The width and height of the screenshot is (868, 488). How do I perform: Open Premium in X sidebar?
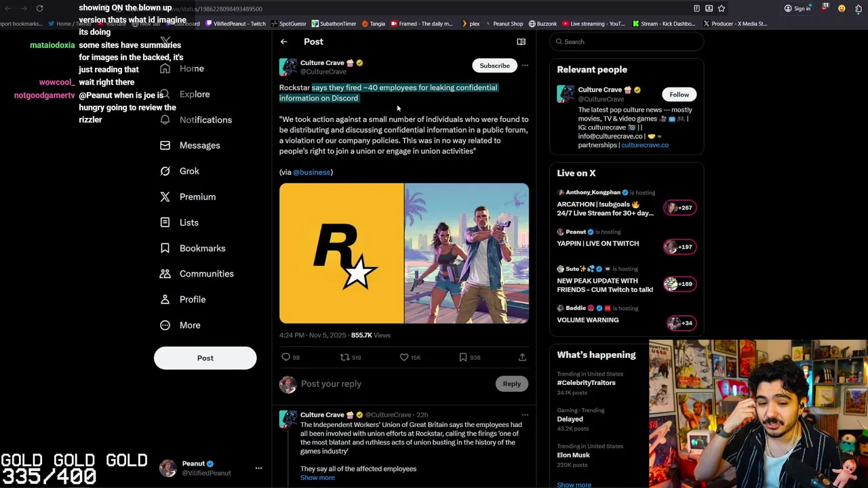[x=188, y=197]
